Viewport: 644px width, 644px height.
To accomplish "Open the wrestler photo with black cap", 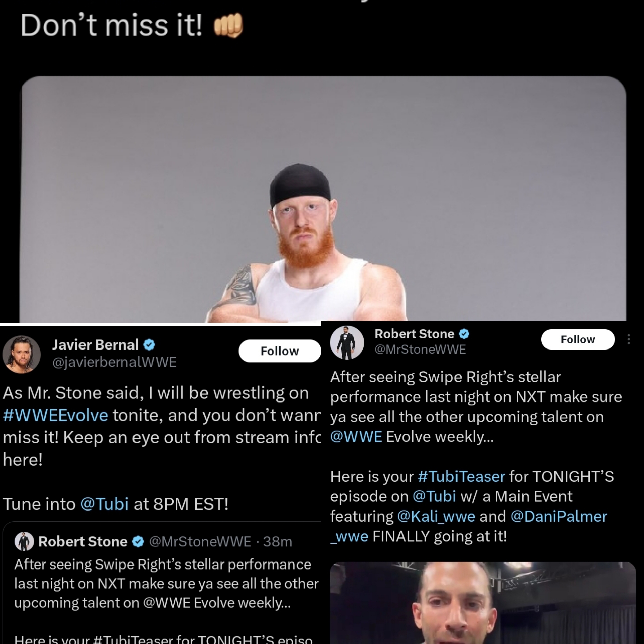I will tap(323, 199).
